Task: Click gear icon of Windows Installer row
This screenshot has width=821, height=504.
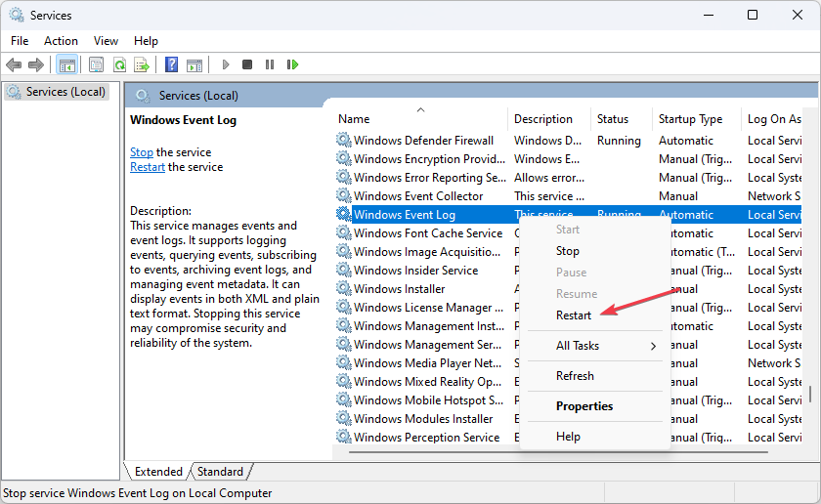Action: pyautogui.click(x=343, y=288)
